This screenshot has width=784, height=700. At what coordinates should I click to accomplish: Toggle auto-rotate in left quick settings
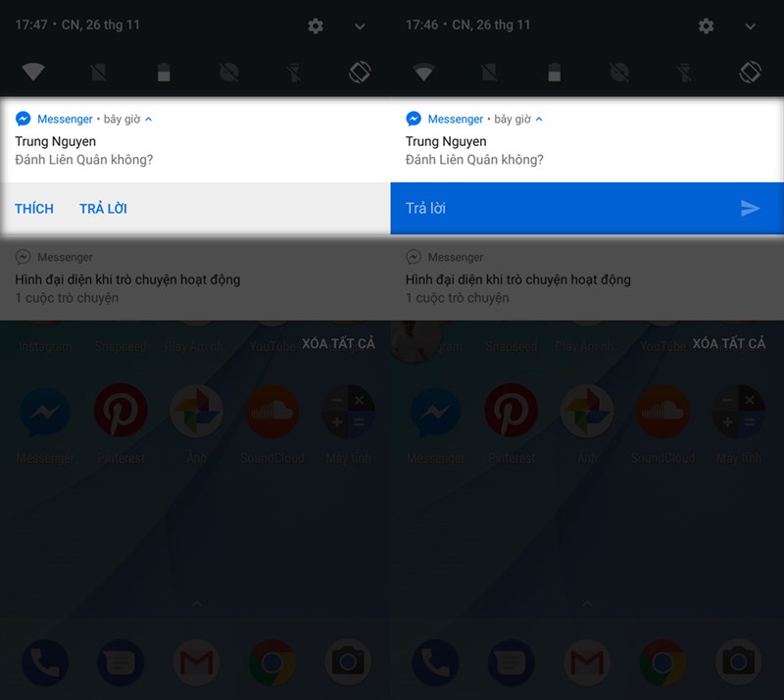(x=360, y=72)
